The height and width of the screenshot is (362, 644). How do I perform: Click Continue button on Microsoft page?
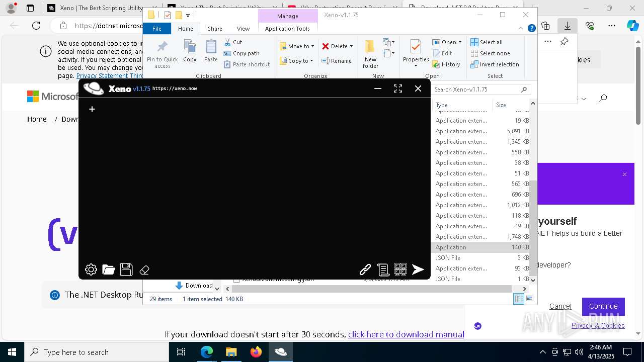tap(603, 306)
